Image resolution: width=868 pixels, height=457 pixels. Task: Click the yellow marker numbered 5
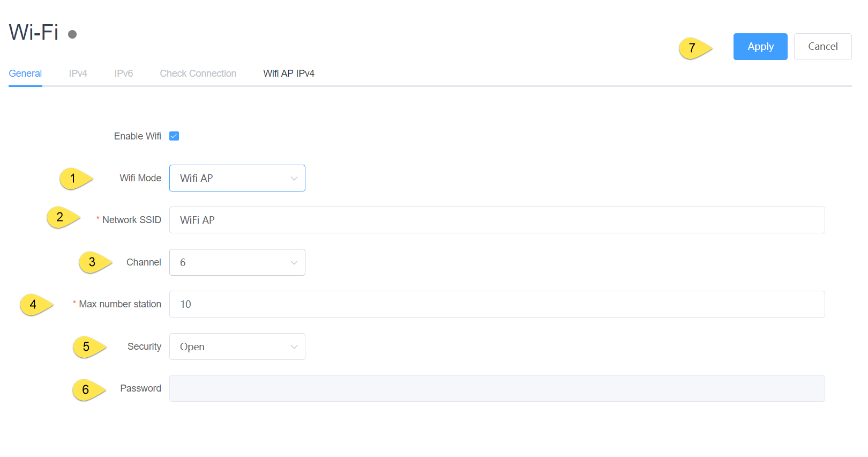coord(87,347)
